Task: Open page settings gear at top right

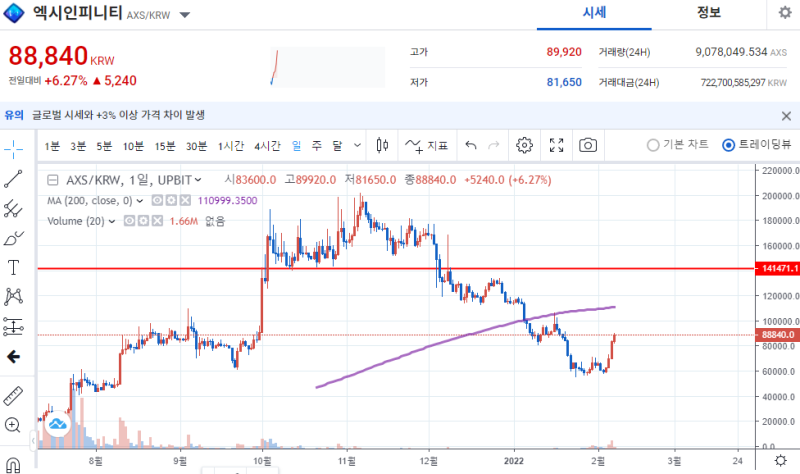Action: coord(785,12)
